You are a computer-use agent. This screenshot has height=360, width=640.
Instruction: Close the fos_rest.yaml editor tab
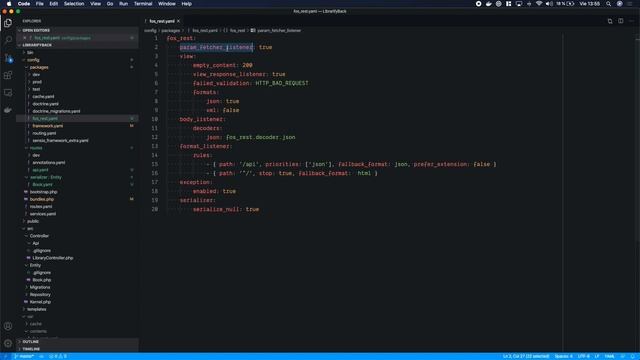coord(178,21)
